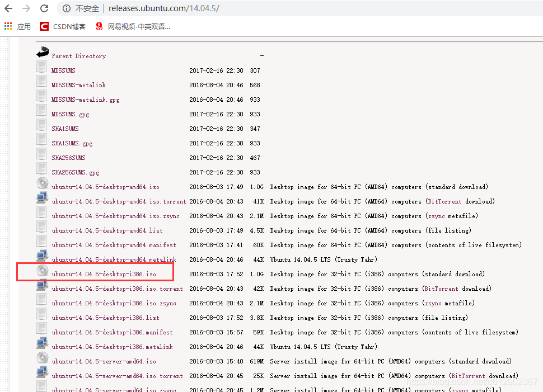Click file icon beside desktop-i386.list
Viewport: 543px width, 392px height.
tap(41, 314)
